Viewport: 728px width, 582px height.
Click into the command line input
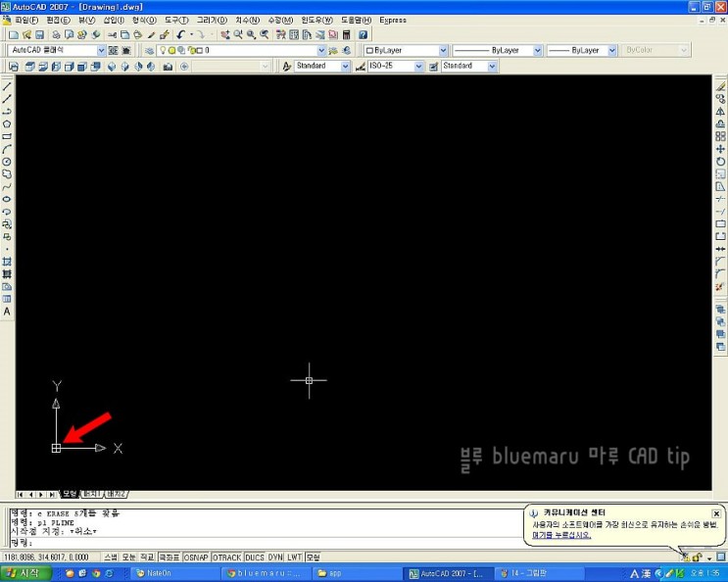[265, 543]
